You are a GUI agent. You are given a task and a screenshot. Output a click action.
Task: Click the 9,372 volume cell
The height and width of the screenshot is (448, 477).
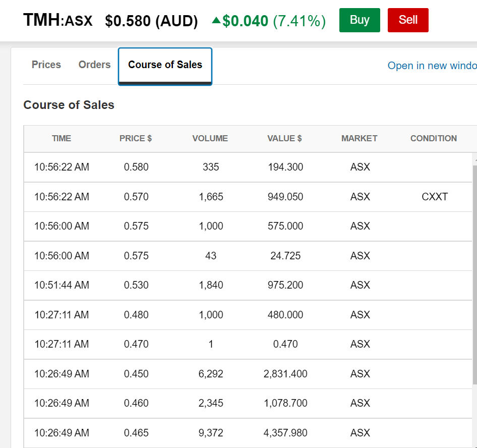point(211,433)
